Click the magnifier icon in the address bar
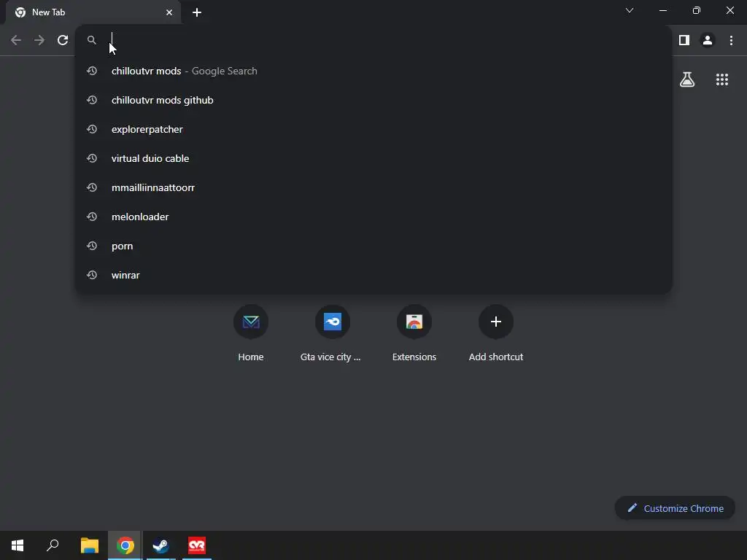747x560 pixels. (x=92, y=40)
